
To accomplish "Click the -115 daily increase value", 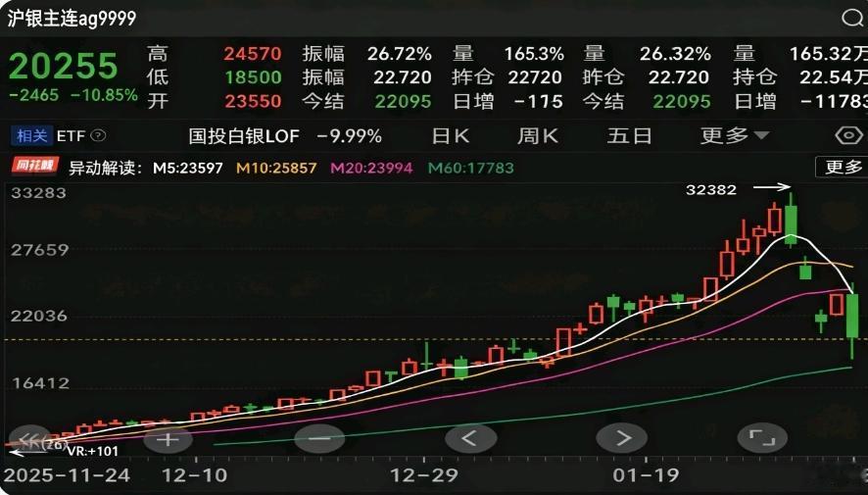I will pos(539,101).
